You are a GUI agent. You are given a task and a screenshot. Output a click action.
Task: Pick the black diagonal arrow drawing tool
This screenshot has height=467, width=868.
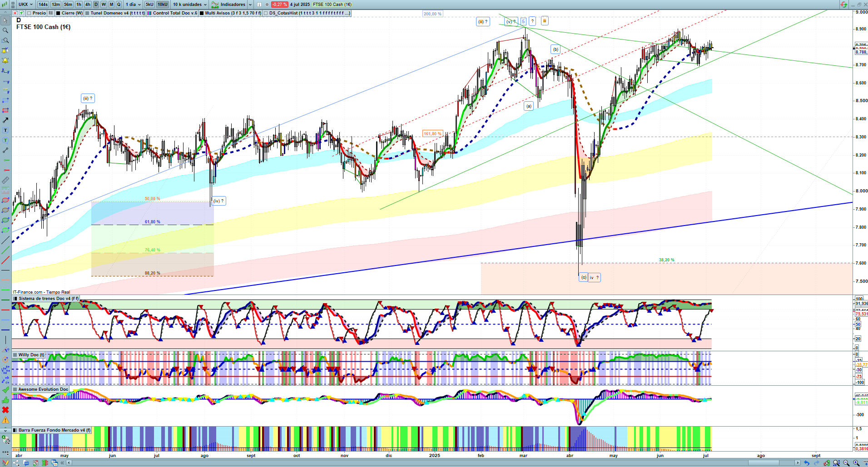tap(5, 120)
